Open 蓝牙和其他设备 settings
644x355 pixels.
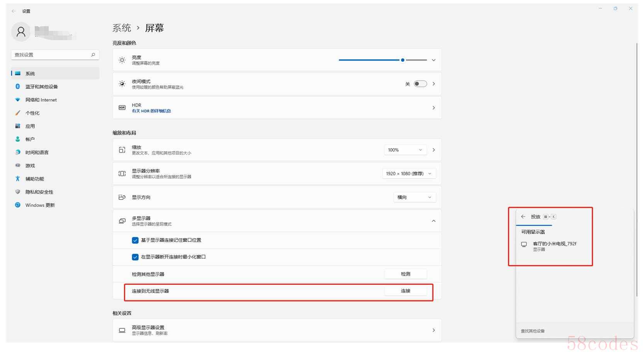(x=55, y=86)
